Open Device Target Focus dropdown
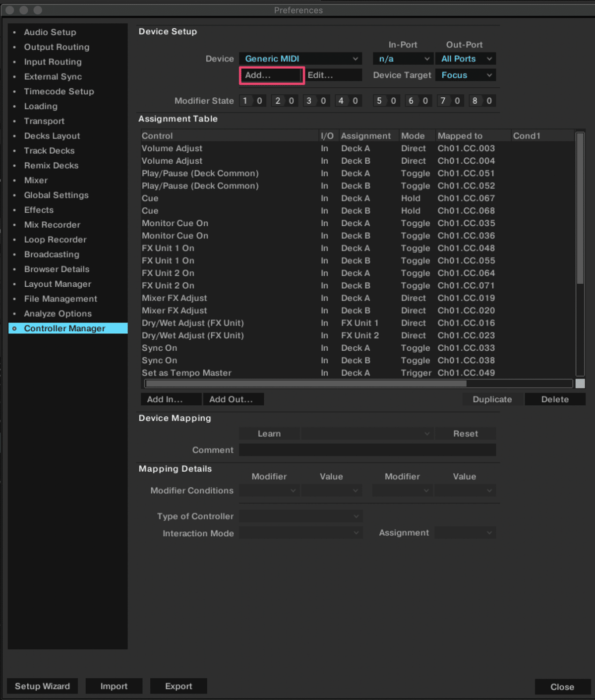This screenshot has height=700, width=595. [466, 75]
